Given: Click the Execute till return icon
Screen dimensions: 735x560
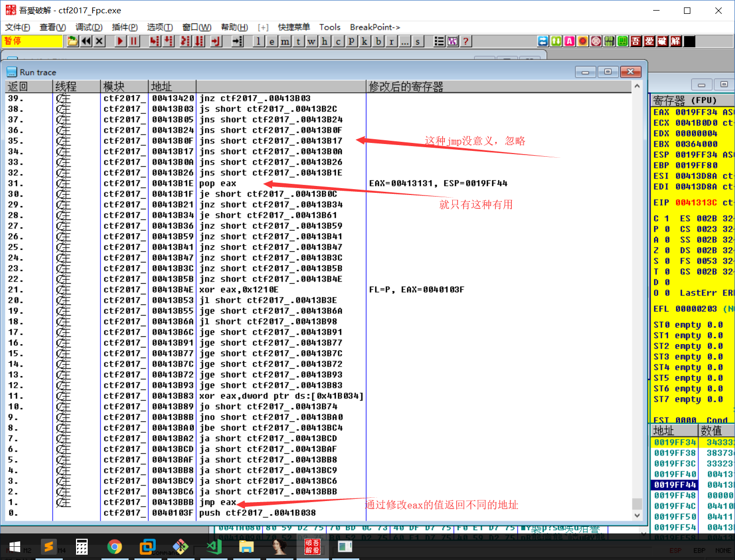Looking at the screenshot, I should pos(216,41).
